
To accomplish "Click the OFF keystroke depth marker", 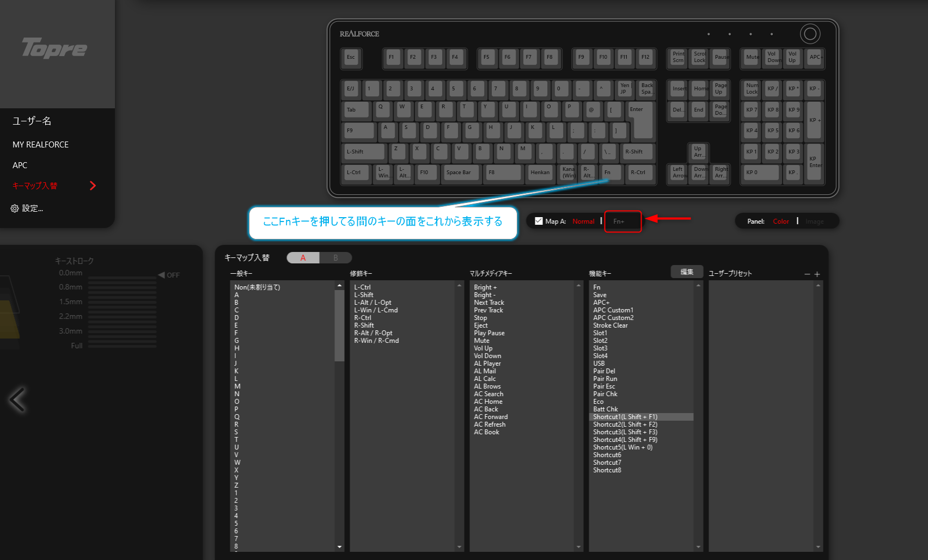I will 169,275.
